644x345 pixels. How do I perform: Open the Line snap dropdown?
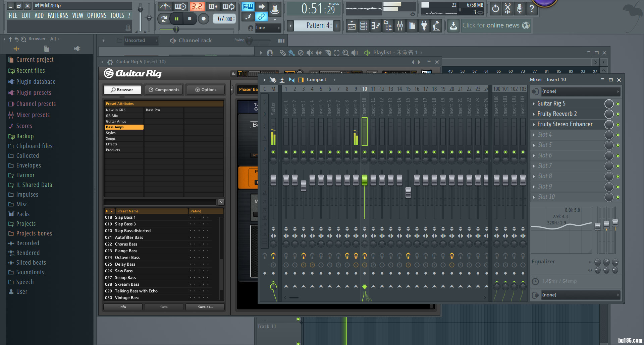(268, 28)
